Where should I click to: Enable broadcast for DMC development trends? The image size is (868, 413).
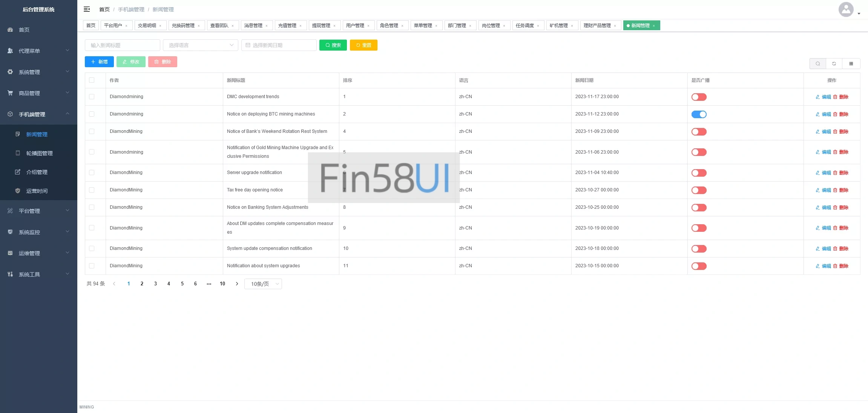(699, 97)
